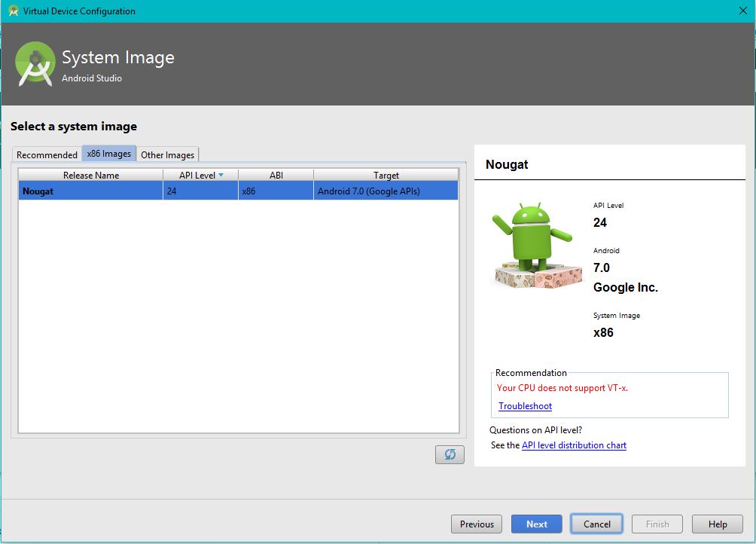Click the 'Your CPU does not support VT-x.' text

click(562, 388)
